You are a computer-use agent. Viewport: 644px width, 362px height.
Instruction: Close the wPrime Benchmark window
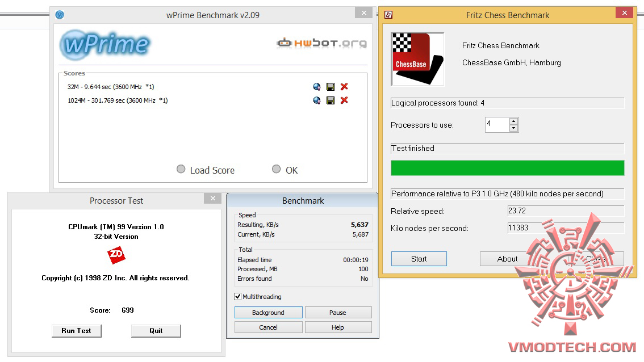364,12
